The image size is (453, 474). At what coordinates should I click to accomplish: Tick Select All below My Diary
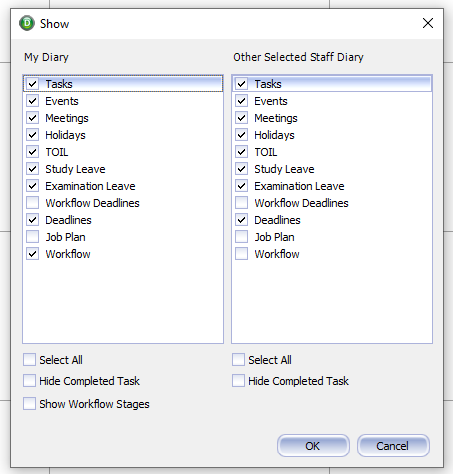point(29,360)
